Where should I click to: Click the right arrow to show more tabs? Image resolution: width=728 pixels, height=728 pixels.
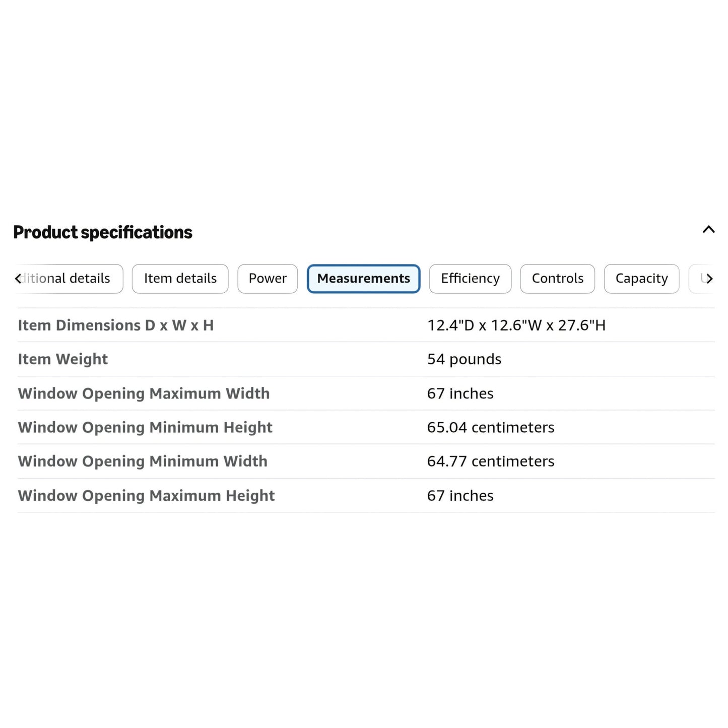(709, 279)
